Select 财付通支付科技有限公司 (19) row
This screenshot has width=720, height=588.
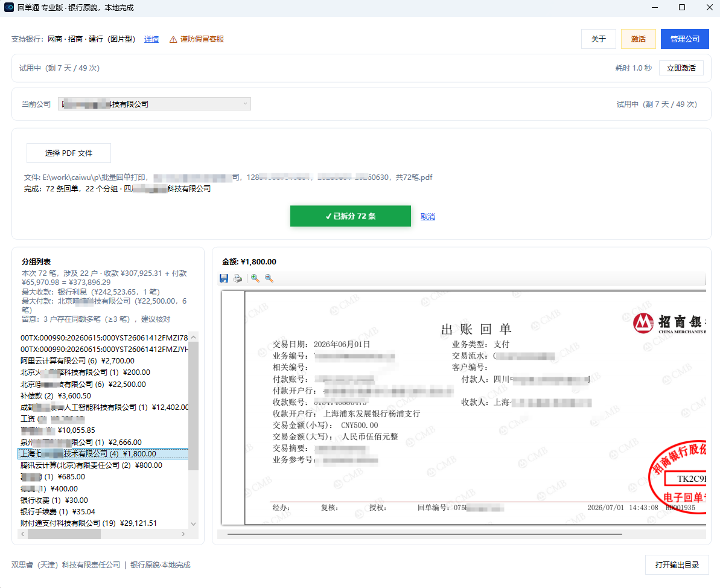click(x=104, y=523)
